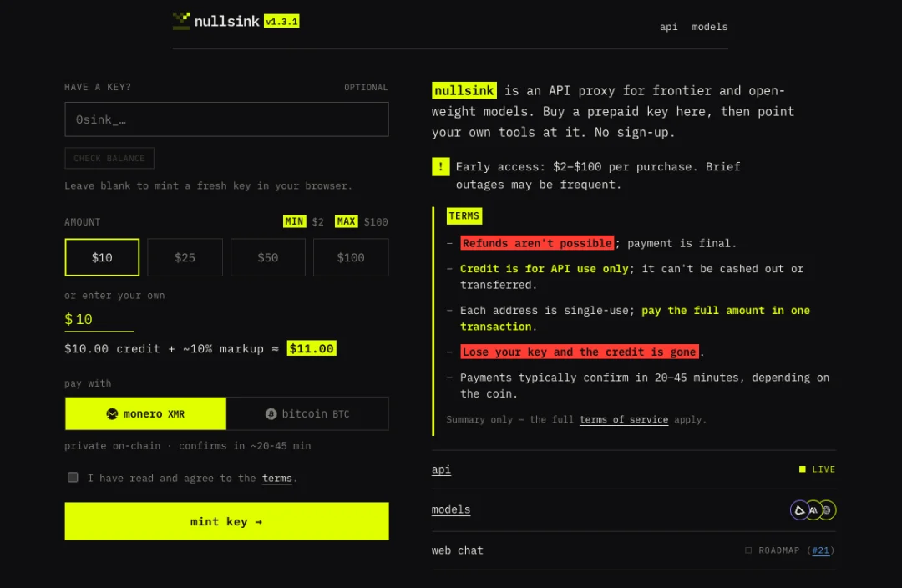Click the mint key button
902x588 pixels.
226,521
